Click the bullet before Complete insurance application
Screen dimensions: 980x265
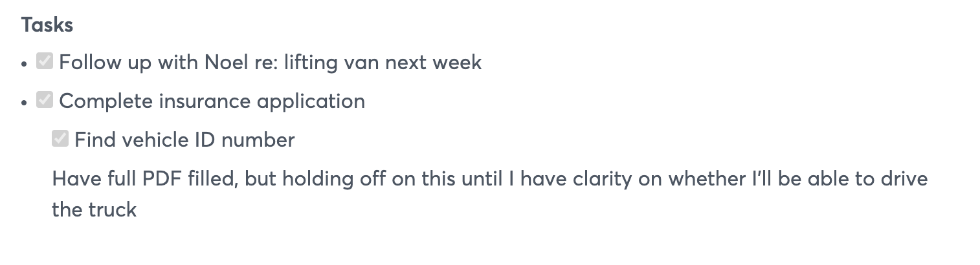[25, 103]
